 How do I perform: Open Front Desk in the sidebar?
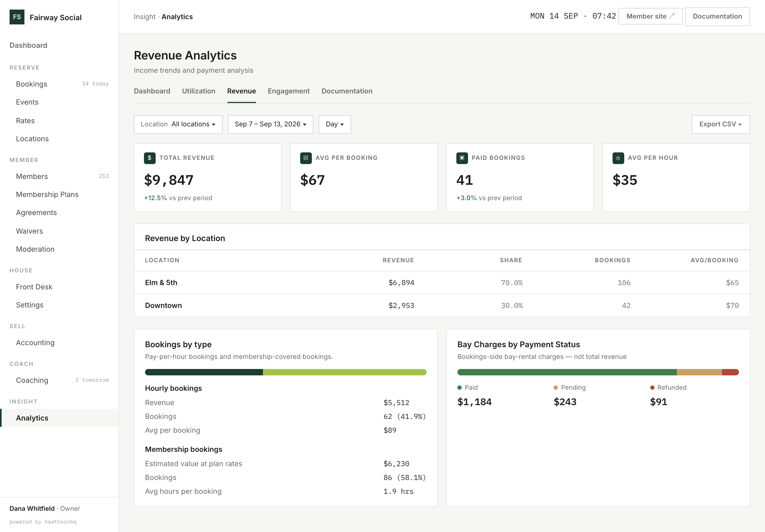click(59, 287)
